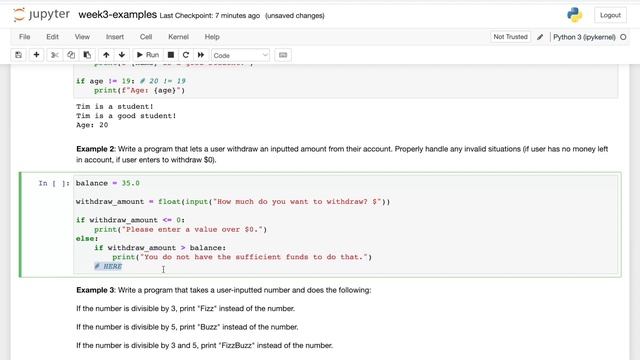This screenshot has width=640, height=360.
Task: Open the Kernel menu
Action: point(178,37)
